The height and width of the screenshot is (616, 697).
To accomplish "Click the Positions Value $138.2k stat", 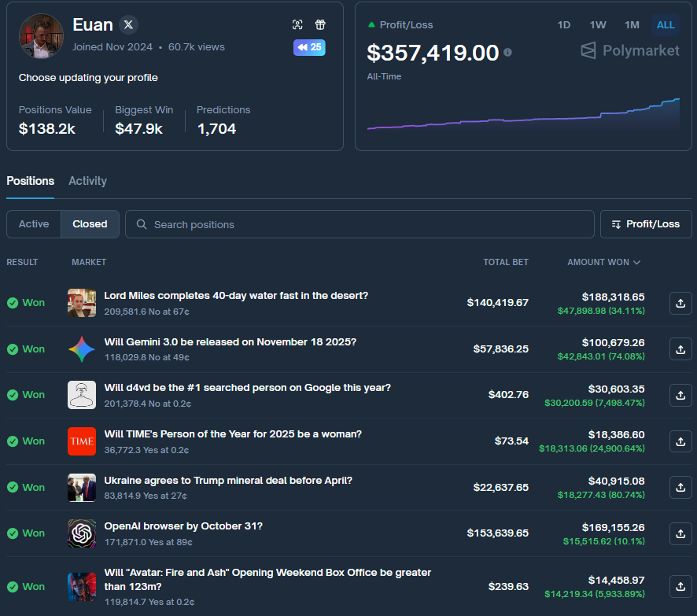I will tap(55, 120).
